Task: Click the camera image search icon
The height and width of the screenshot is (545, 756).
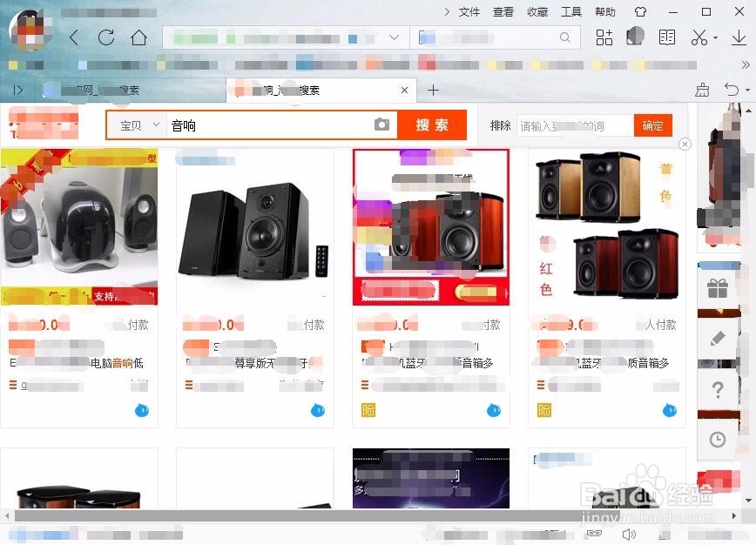Action: (x=381, y=124)
